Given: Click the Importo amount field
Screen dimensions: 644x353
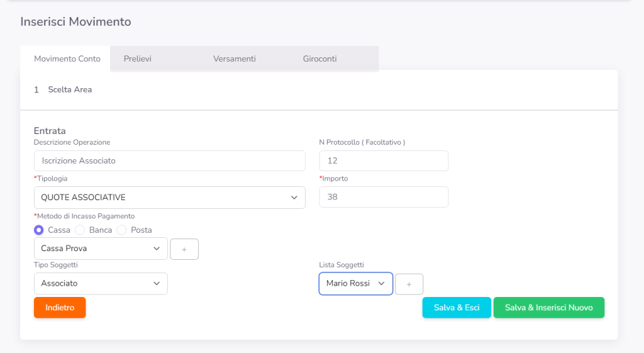Looking at the screenshot, I should (384, 197).
